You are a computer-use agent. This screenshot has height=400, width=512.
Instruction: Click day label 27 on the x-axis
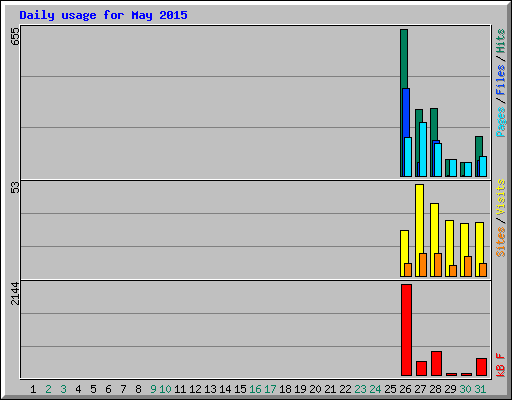click(420, 389)
